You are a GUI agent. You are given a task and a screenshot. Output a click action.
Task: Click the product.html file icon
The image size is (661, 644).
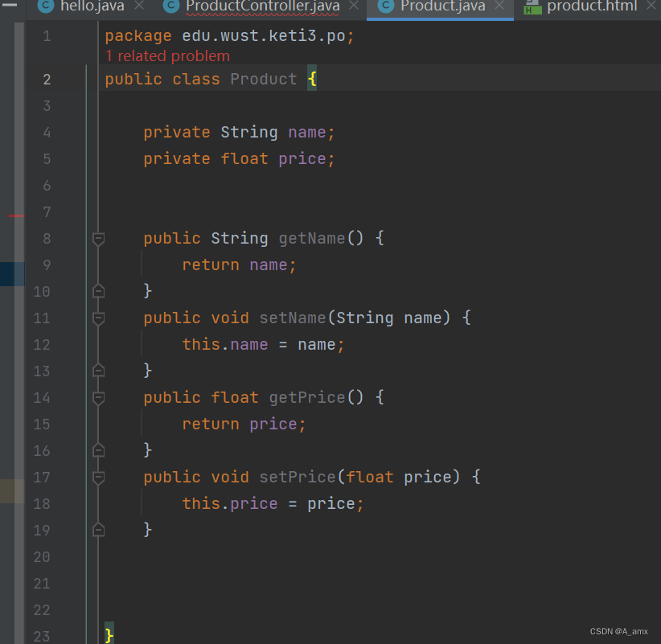tap(532, 6)
